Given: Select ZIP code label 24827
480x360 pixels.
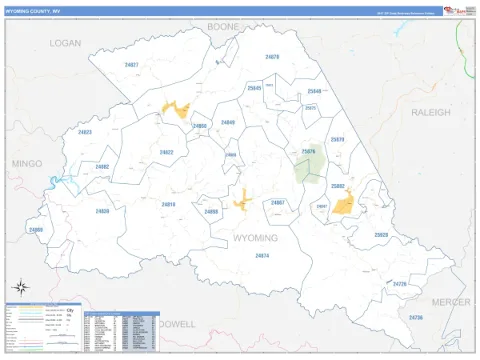Looking at the screenshot, I should coord(132,65).
